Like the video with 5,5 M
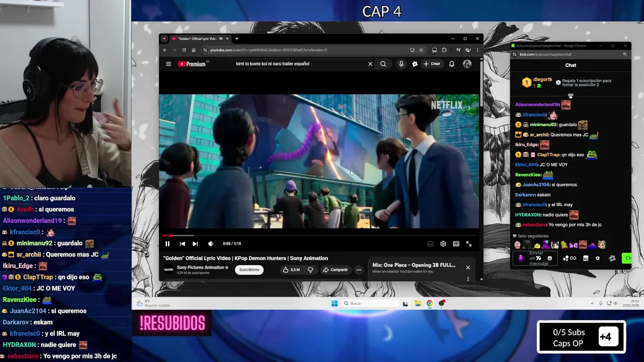The height and width of the screenshot is (362, 644). pos(292,270)
